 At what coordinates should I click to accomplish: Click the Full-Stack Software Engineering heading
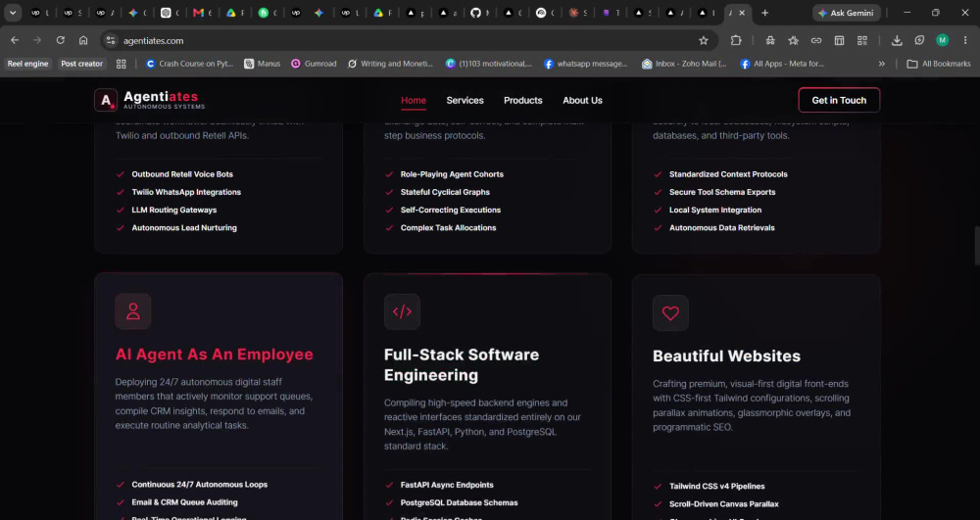[462, 364]
